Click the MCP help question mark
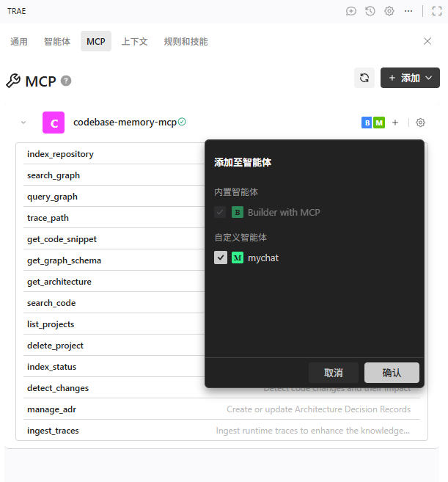The width and height of the screenshot is (448, 482). coord(66,81)
